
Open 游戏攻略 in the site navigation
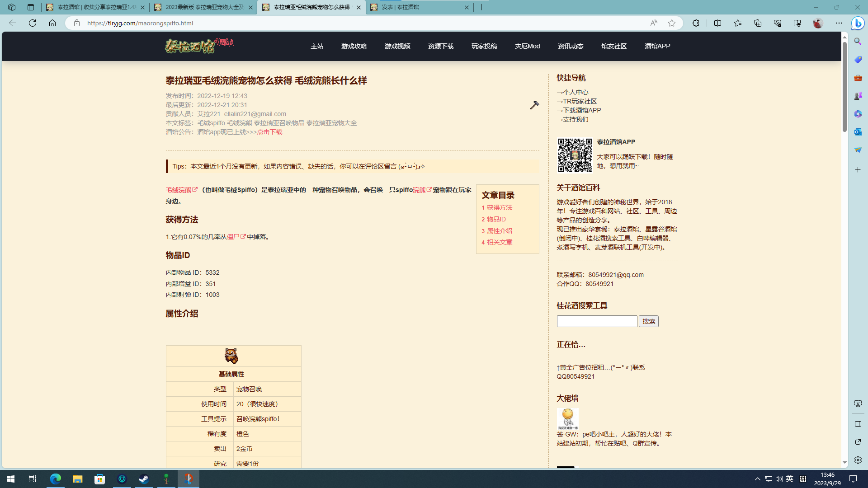pos(354,46)
